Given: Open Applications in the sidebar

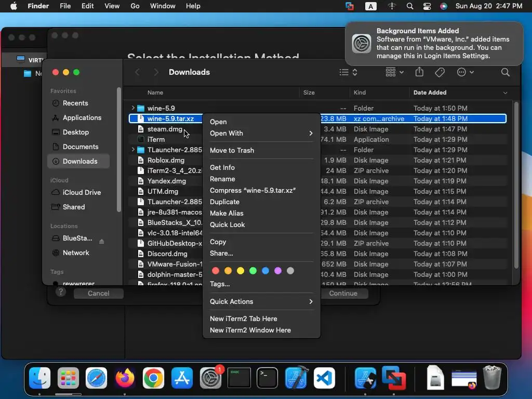Looking at the screenshot, I should click(79, 118).
